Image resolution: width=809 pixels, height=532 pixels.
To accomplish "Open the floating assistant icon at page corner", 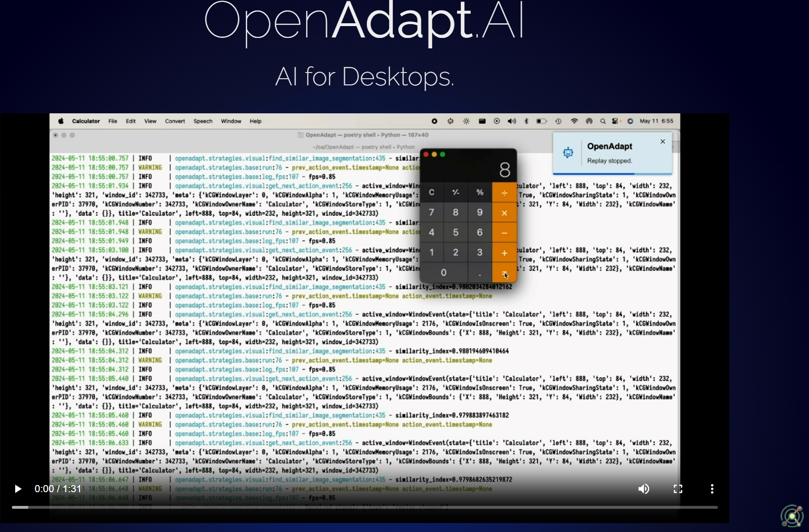I will 792,516.
